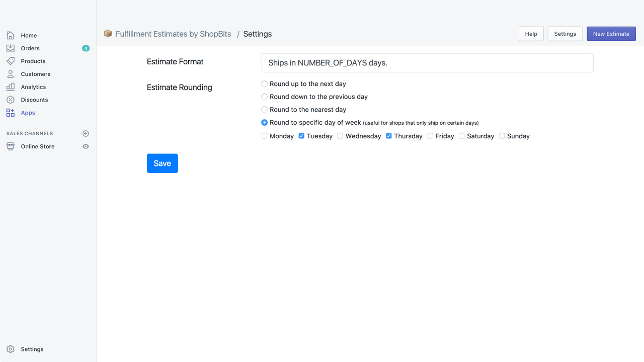Select Round to specific day of week

[x=264, y=123]
